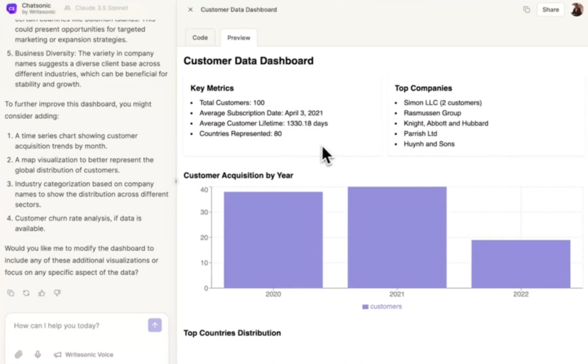
Task: Send the message with the arrow button
Action: click(x=155, y=325)
